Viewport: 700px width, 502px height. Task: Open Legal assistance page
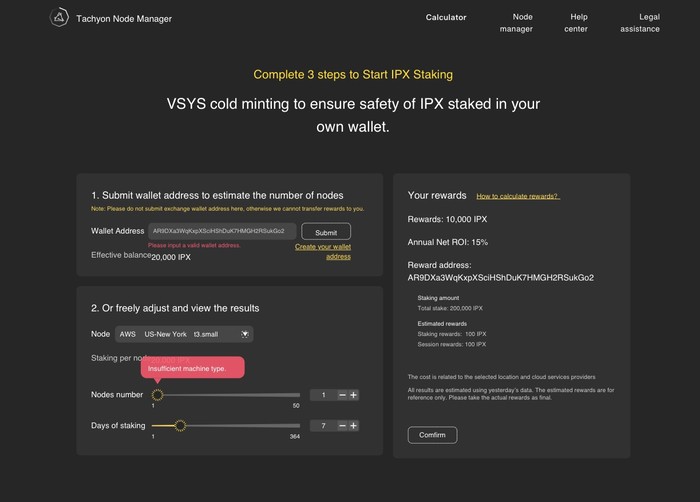click(640, 23)
